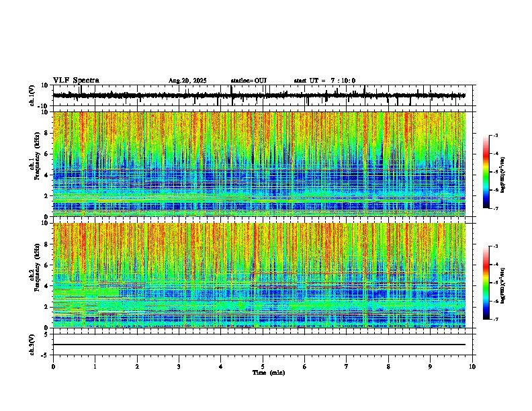Screen dimensions: 532x411
Task: Click the ch.1 waveform trace panel
Action: tap(263, 95)
